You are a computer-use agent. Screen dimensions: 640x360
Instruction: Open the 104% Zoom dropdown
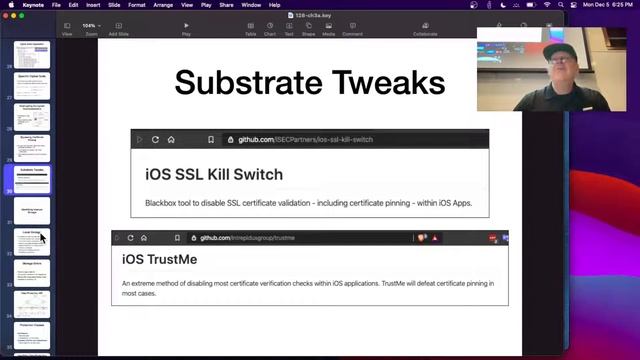[91, 29]
